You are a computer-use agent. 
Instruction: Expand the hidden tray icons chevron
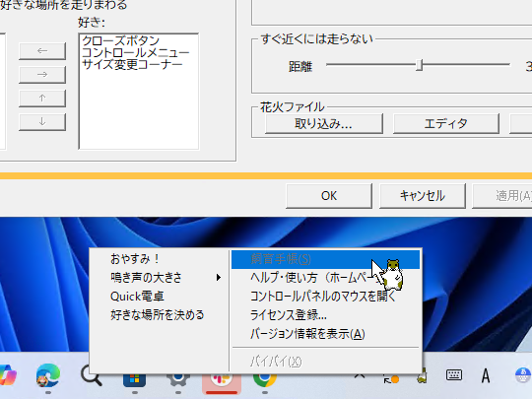(x=360, y=376)
